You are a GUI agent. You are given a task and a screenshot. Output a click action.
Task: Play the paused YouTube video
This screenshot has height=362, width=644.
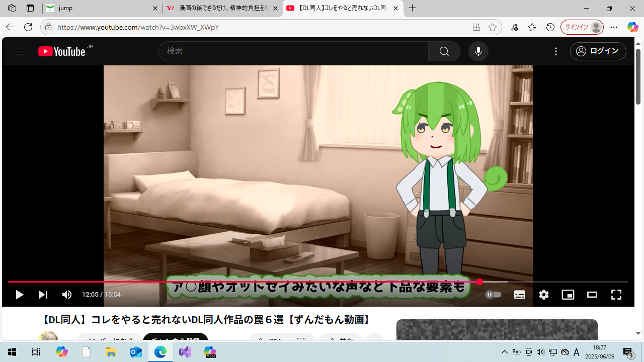19,295
